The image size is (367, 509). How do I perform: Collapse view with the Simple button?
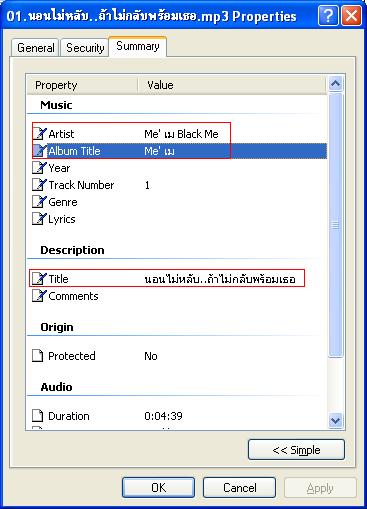point(296,450)
